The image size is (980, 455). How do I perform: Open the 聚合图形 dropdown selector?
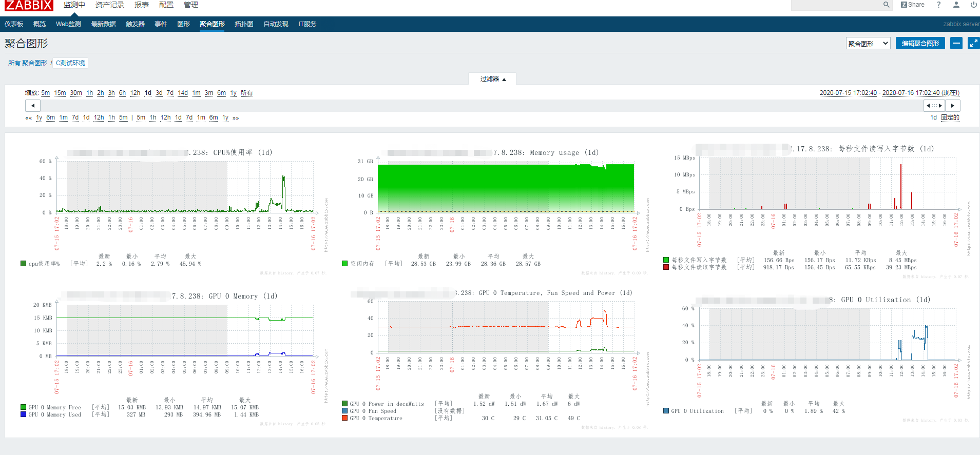coord(868,44)
